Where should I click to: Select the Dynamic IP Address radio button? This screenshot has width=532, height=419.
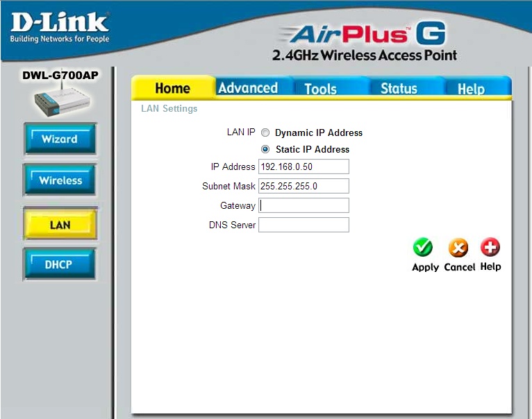point(265,132)
